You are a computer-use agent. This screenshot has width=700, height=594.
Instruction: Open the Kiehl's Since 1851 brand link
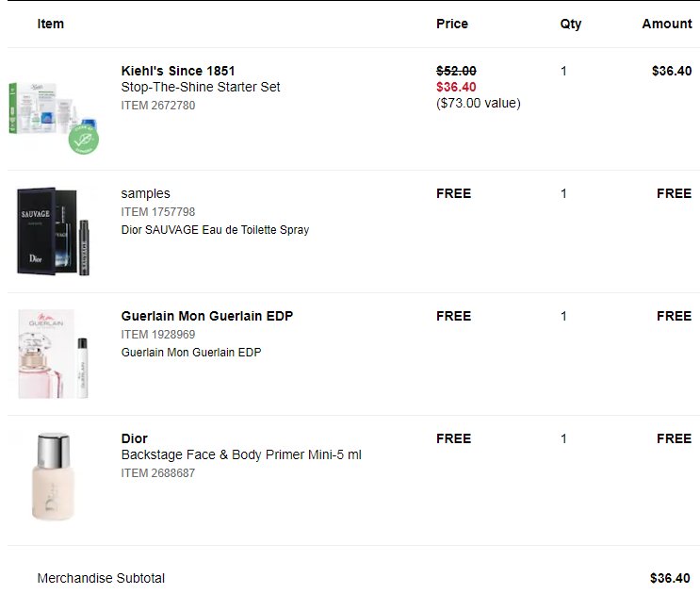178,71
